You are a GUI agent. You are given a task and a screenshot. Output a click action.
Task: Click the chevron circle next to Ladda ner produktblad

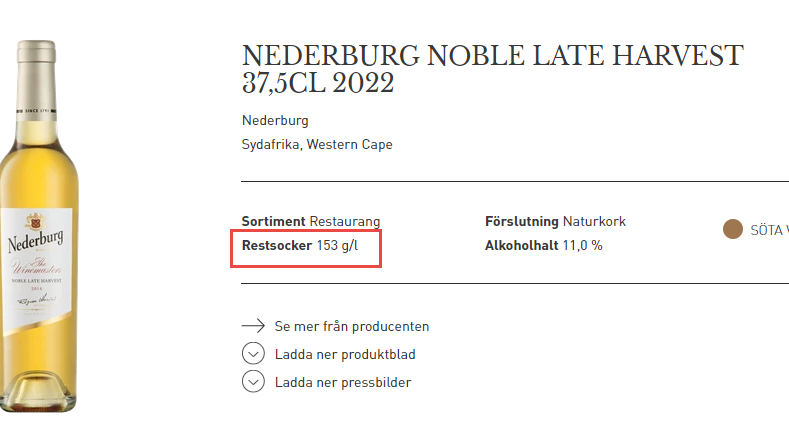click(x=253, y=354)
